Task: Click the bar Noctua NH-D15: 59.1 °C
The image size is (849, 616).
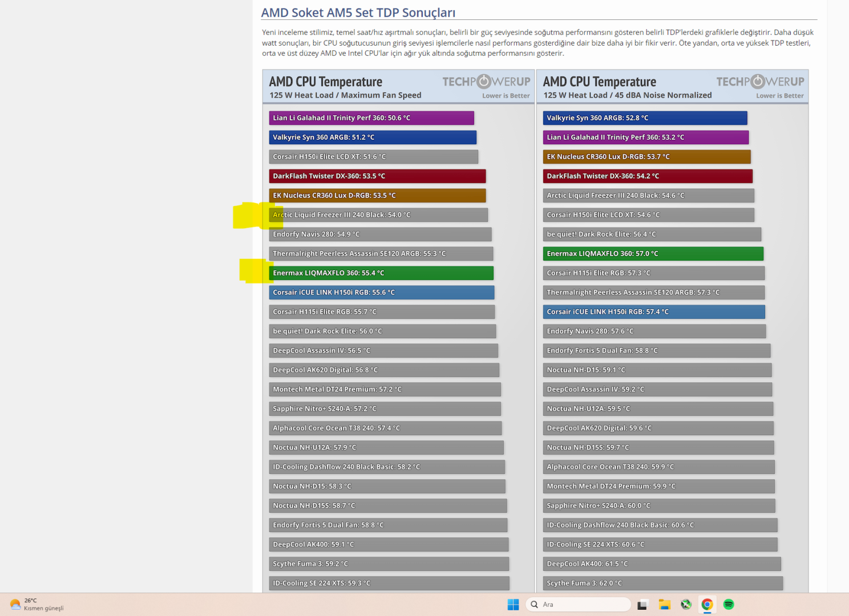Action: [x=657, y=370]
